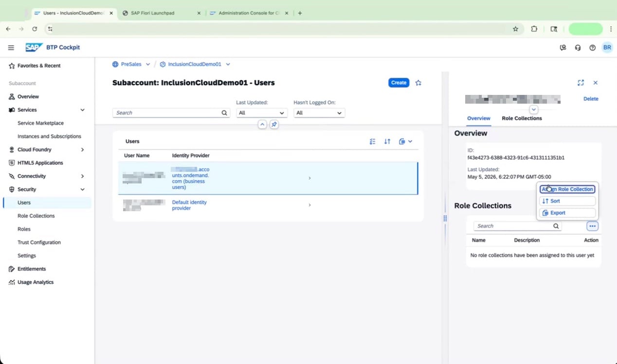
Task: Open the headset support icon
Action: 578,48
